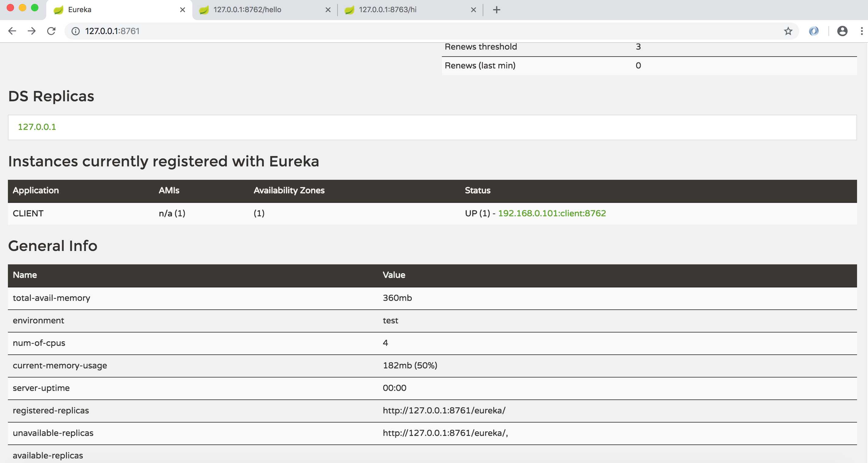
Task: Select the unavailable-replicas row name
Action: coord(53,433)
